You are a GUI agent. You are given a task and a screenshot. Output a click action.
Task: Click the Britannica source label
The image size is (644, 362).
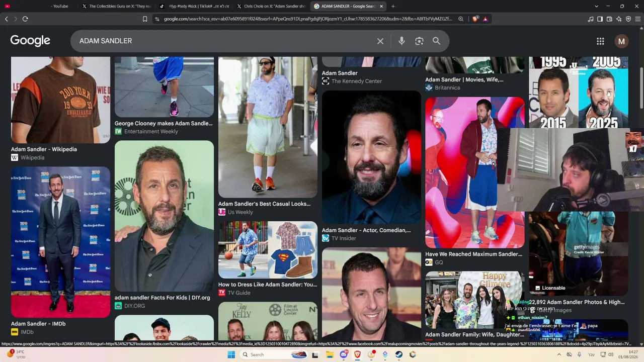tap(447, 87)
